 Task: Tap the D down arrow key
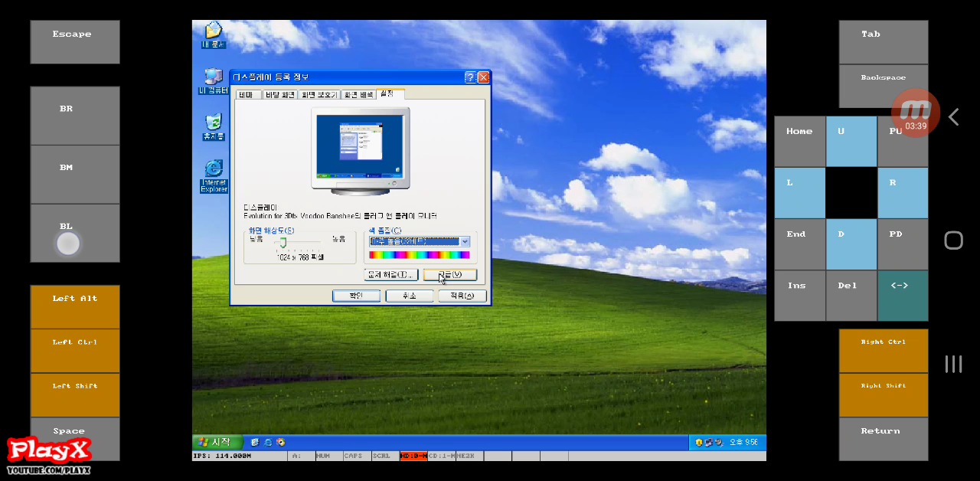(851, 244)
